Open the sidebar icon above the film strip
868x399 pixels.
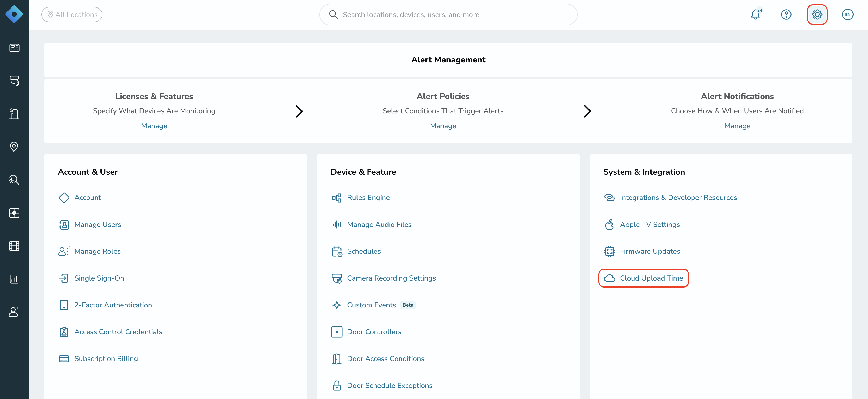14,213
